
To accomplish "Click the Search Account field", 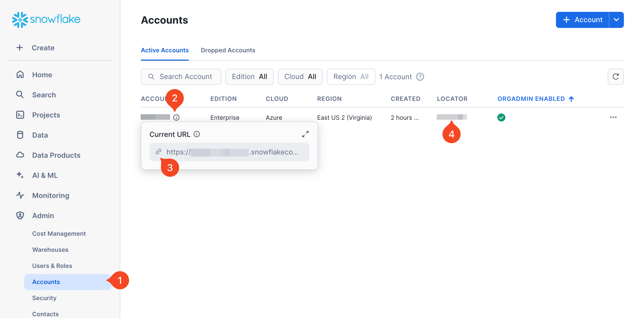I will (x=181, y=77).
